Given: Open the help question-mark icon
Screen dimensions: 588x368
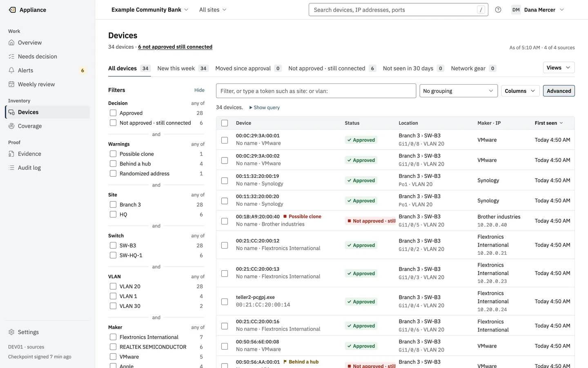Looking at the screenshot, I should click(498, 10).
